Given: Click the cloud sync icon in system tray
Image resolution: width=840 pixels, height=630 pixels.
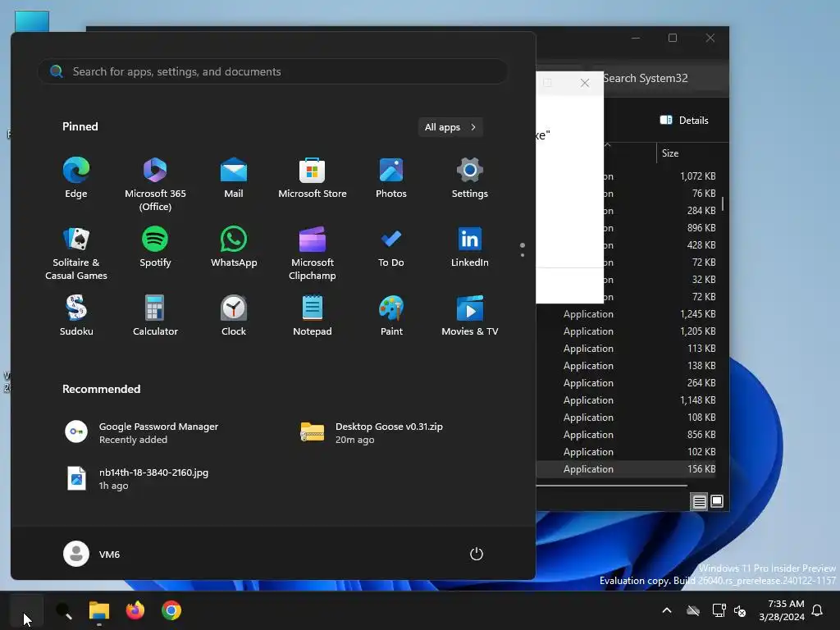Looking at the screenshot, I should click(x=693, y=610).
